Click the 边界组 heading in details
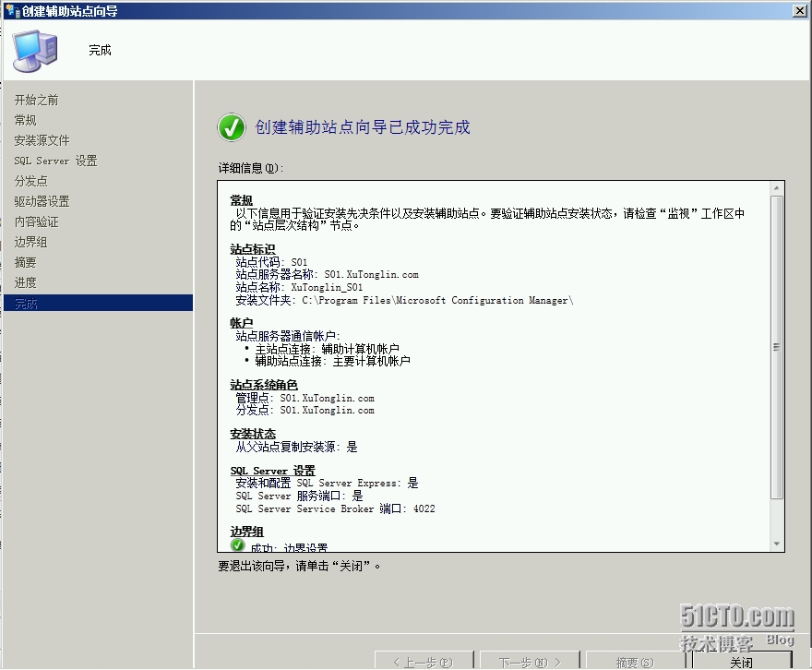Image resolution: width=812 pixels, height=670 pixels. (247, 532)
